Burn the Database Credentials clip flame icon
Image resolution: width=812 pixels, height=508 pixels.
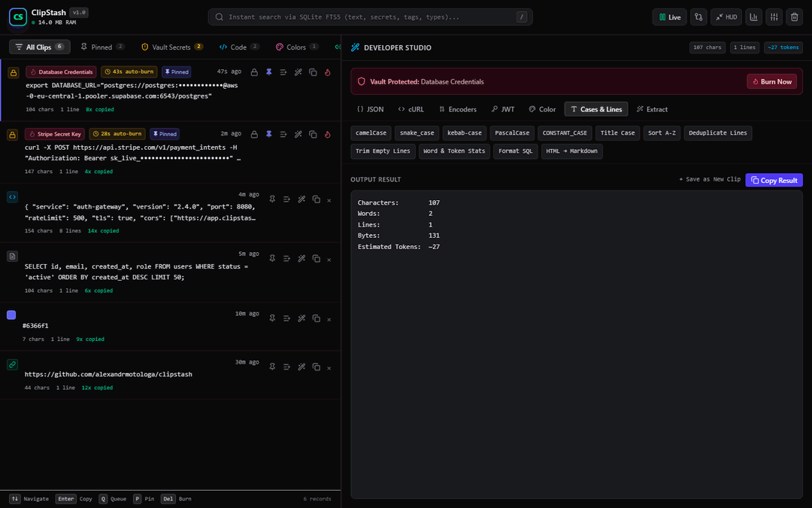[328, 72]
